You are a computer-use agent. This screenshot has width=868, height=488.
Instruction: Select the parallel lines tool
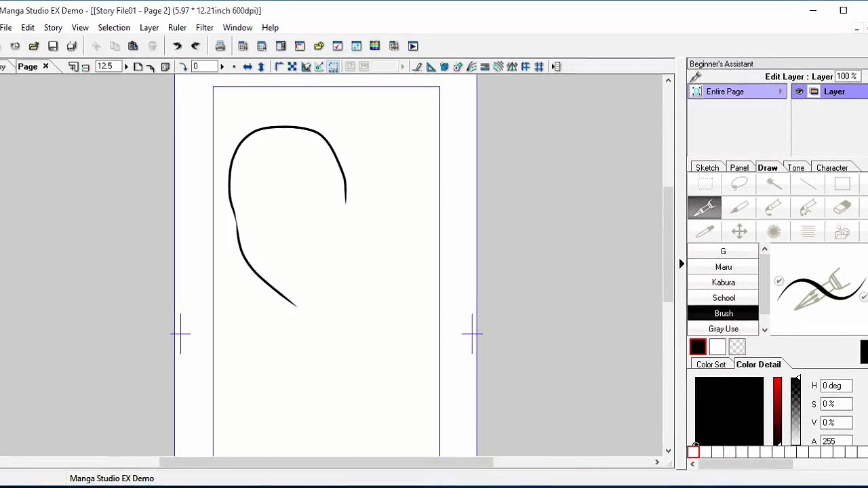pyautogui.click(x=808, y=232)
